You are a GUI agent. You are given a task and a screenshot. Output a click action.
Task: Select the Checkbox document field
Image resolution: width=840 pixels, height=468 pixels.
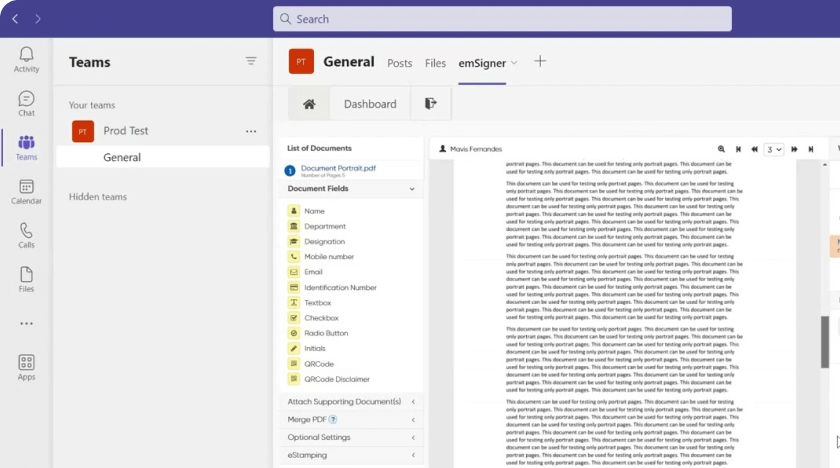(321, 318)
